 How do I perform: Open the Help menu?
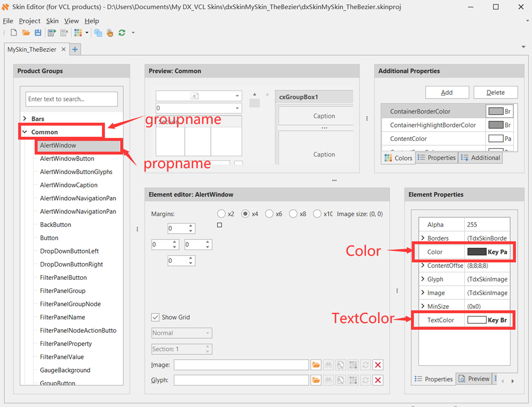(x=92, y=21)
